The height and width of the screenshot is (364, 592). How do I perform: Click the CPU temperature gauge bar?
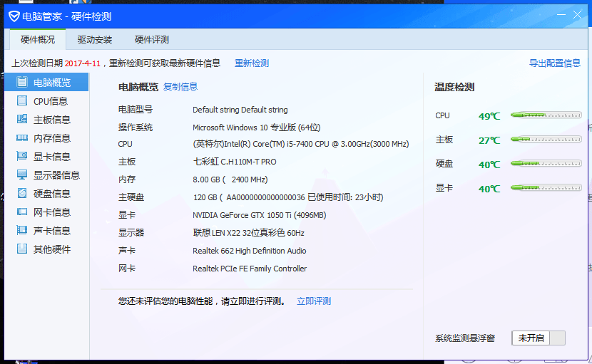(546, 115)
